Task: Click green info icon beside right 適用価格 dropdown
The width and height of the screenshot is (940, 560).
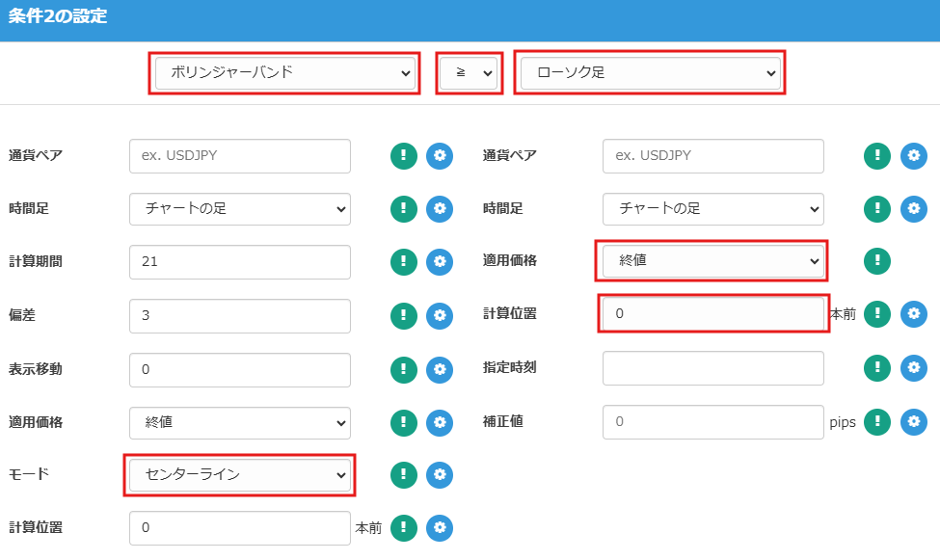Action: click(876, 261)
